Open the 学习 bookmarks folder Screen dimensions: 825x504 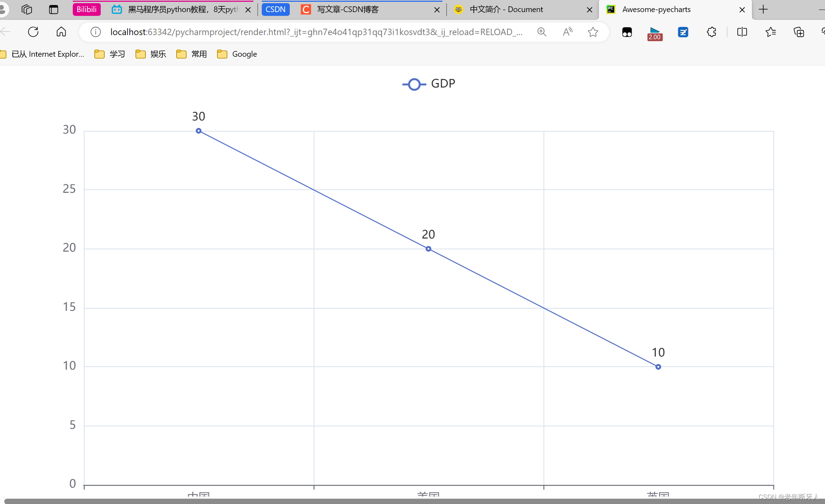(x=110, y=54)
